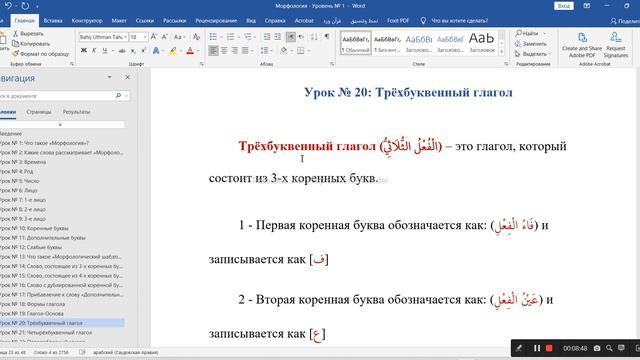Viewport: 640px width, 360px height.
Task: Open the Конструктор ribbon tab
Action: click(x=87, y=20)
